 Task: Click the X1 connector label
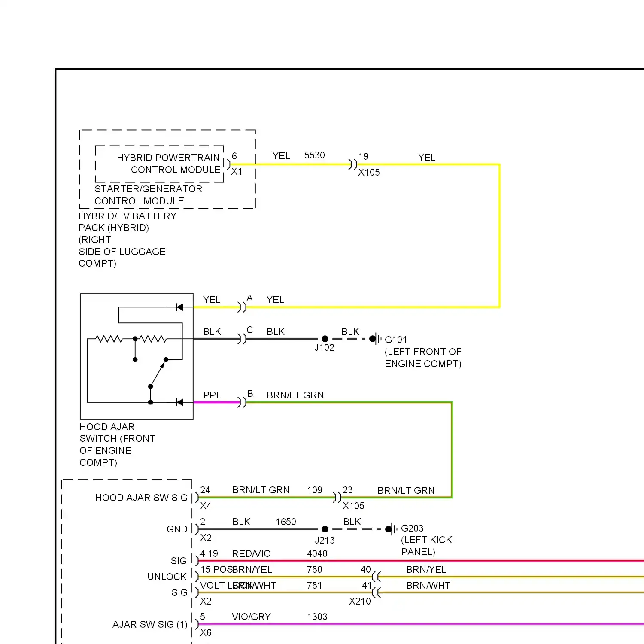pos(237,171)
